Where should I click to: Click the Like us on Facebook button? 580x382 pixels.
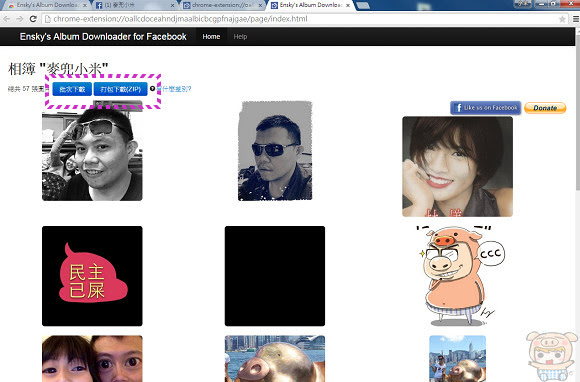486,108
